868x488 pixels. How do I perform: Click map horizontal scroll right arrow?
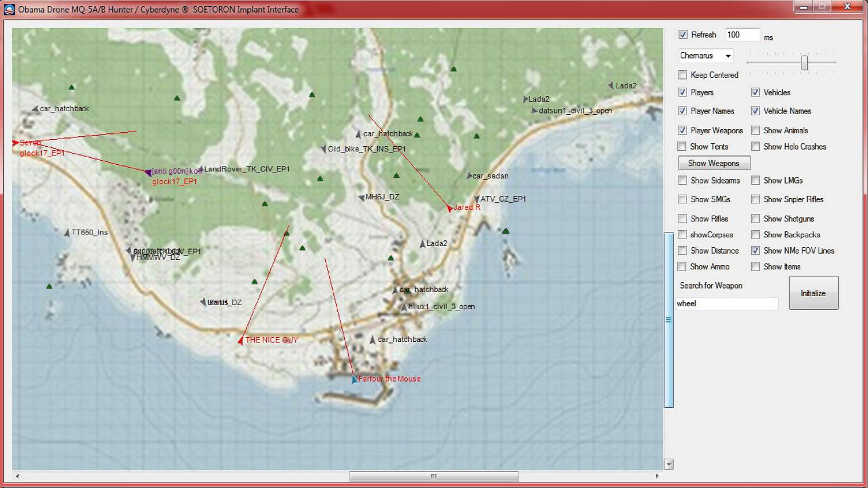point(657,476)
